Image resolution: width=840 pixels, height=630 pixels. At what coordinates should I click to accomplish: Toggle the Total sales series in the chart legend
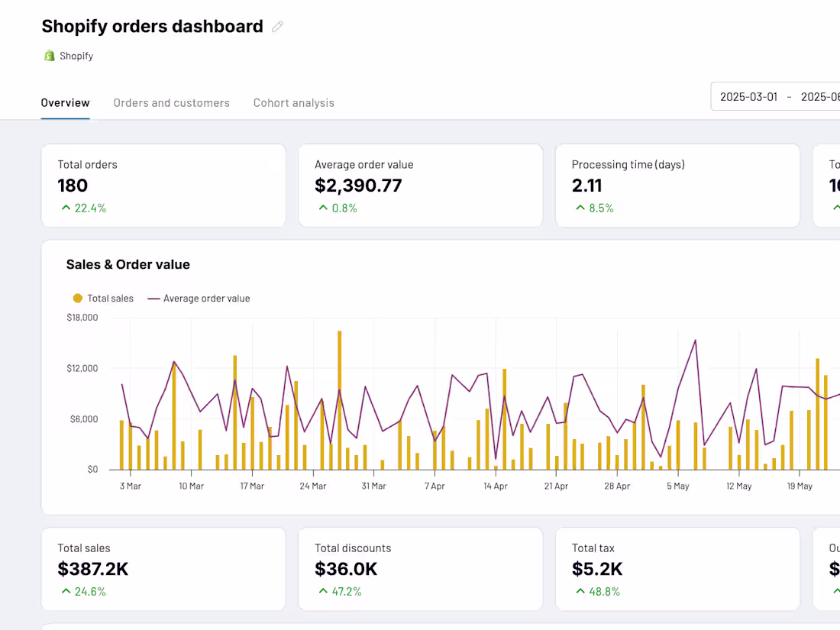[102, 299]
